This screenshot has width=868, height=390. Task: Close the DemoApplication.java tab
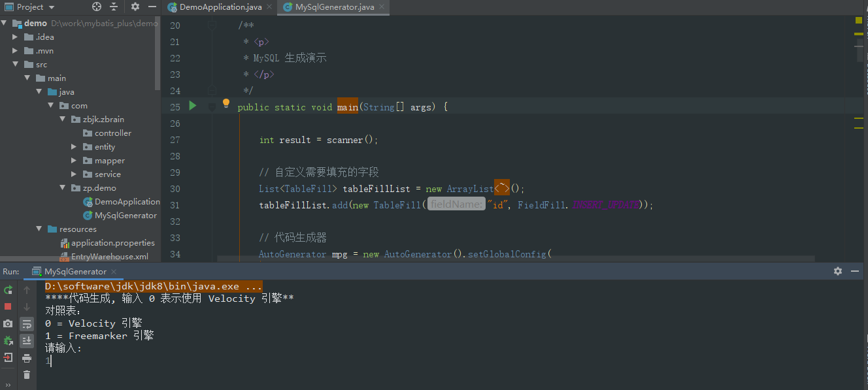point(270,7)
